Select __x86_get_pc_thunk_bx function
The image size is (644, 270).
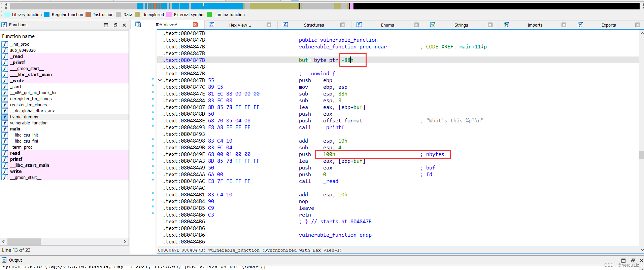(x=33, y=93)
